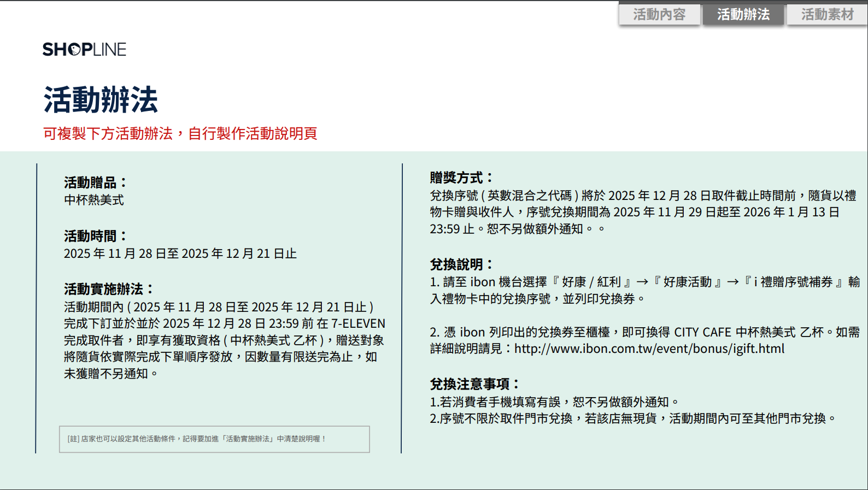The height and width of the screenshot is (490, 868).
Task: Click the 活動贈品 section heading
Action: pos(95,182)
